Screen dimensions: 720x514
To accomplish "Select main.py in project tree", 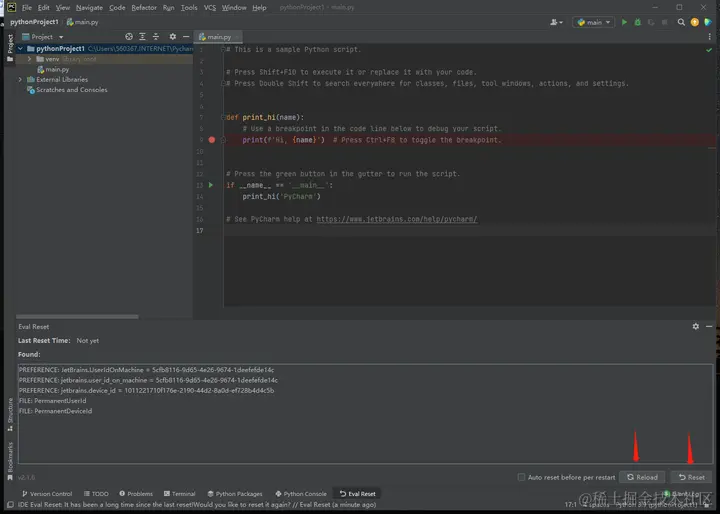I will pos(53,69).
